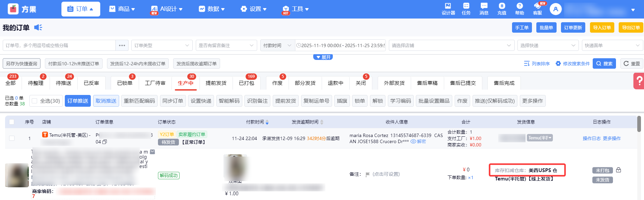The image size is (644, 200).
Task: Sort by 付款时间 column arrows
Action: point(267,122)
